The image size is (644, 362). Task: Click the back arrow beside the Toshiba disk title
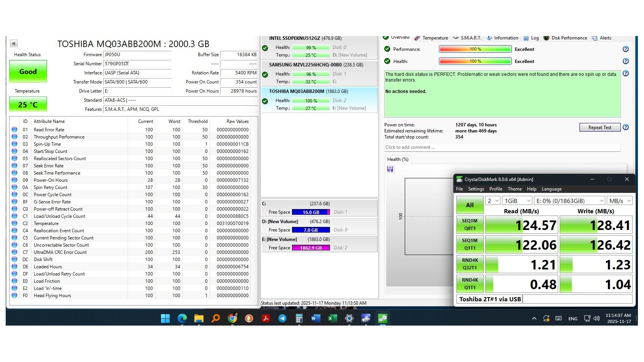click(14, 44)
